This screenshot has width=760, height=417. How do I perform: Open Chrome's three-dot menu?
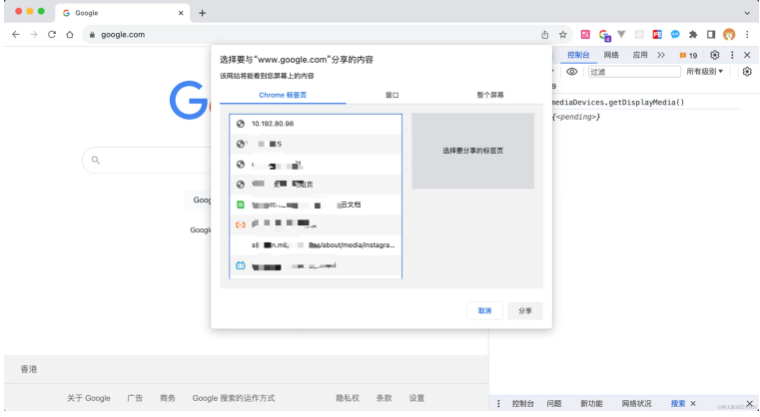[747, 34]
